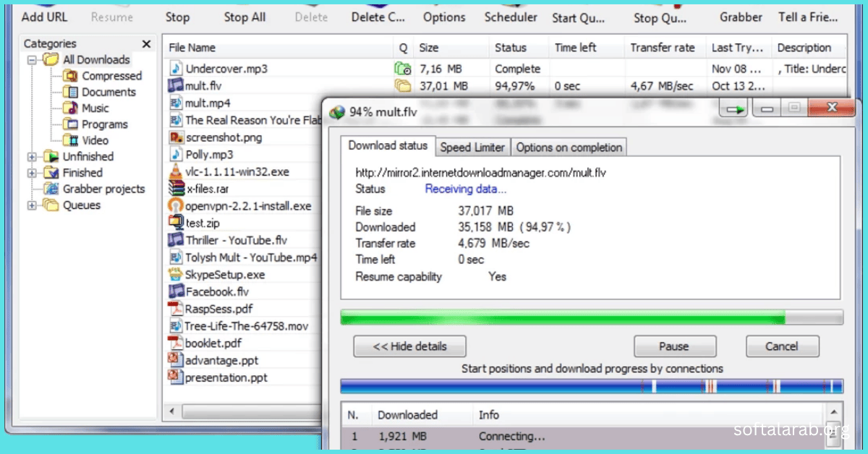Click the queue icon in Undercover.mp3 row
This screenshot has width=868, height=454.
click(403, 69)
